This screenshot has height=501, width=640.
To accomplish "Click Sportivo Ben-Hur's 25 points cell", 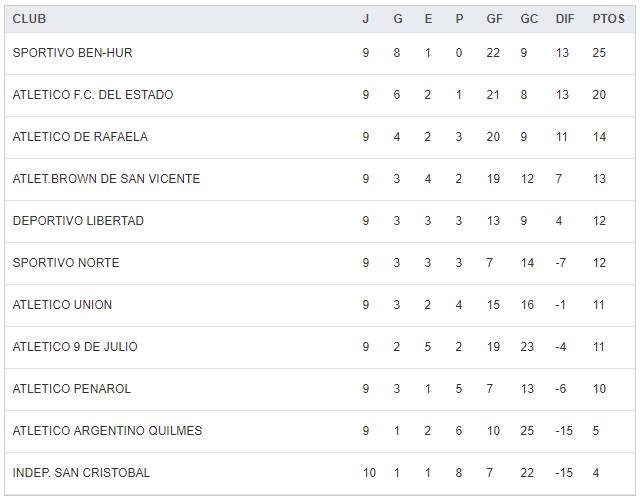I will 600,53.
